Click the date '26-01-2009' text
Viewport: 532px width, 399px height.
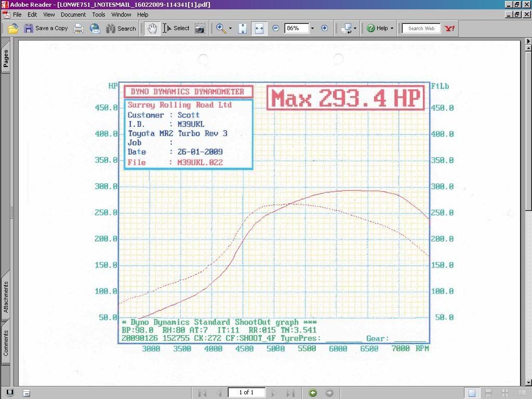(200, 152)
